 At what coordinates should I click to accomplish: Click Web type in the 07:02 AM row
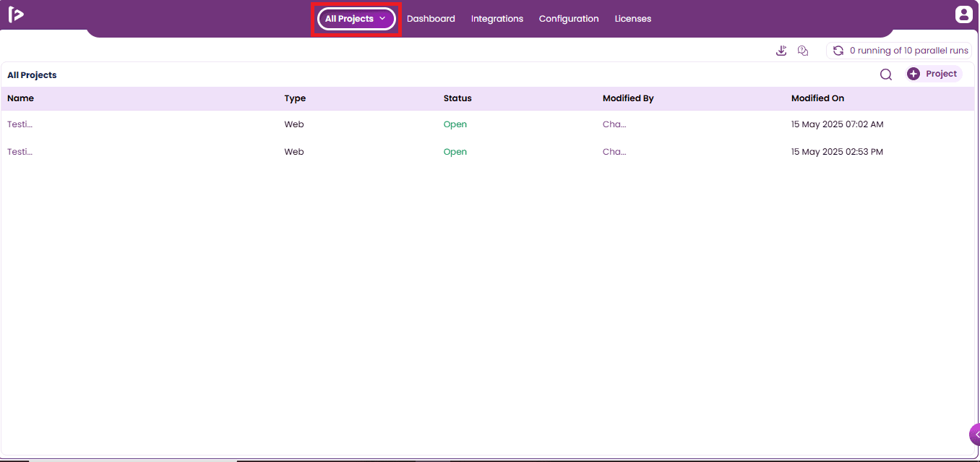click(294, 124)
